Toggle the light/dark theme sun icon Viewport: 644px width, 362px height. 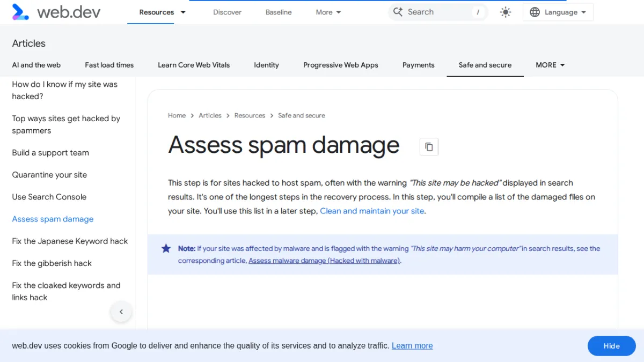[x=506, y=12]
